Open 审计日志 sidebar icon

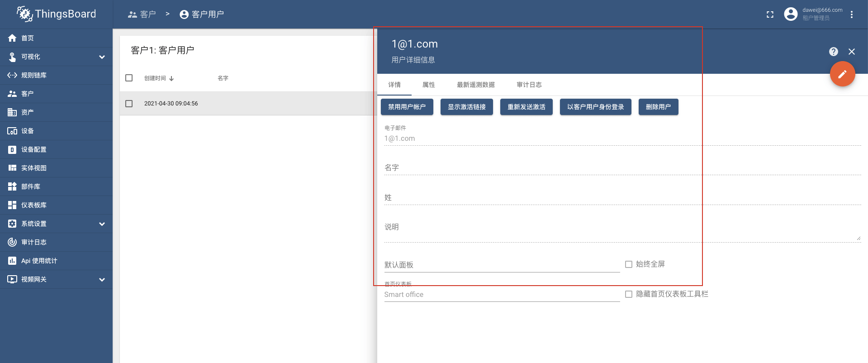tap(12, 242)
